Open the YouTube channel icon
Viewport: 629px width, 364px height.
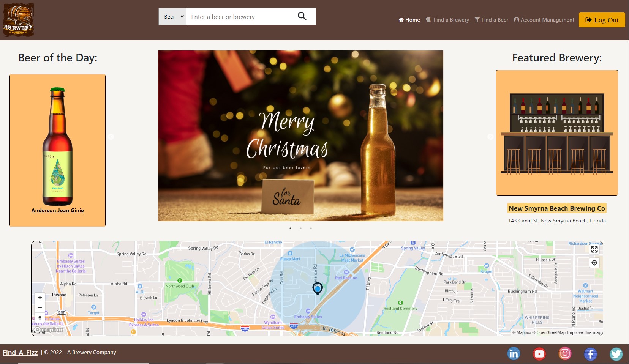539,353
